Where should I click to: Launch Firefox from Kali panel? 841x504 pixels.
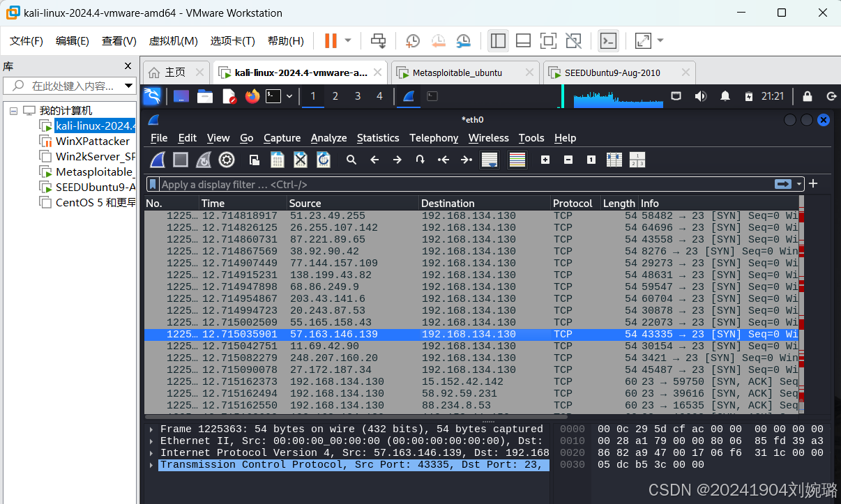coord(252,96)
